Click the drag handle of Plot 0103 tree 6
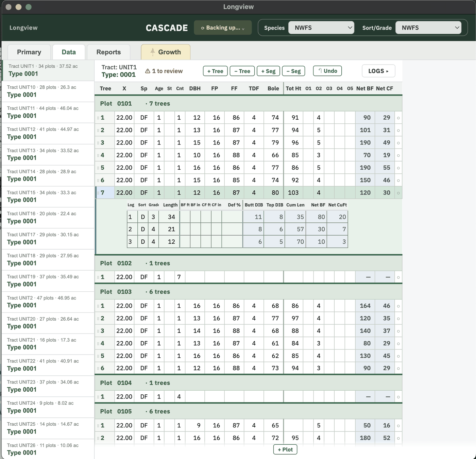 tap(98, 369)
